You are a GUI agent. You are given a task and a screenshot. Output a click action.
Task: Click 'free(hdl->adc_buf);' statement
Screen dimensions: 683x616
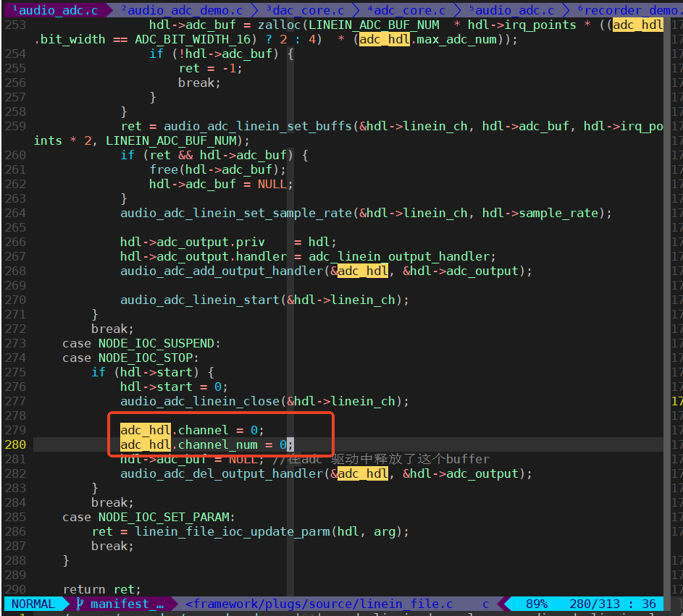(x=218, y=169)
